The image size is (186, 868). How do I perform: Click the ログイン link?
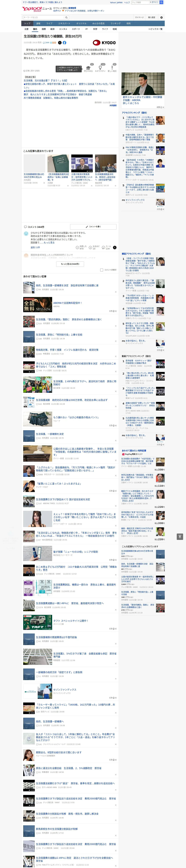coord(57,11)
